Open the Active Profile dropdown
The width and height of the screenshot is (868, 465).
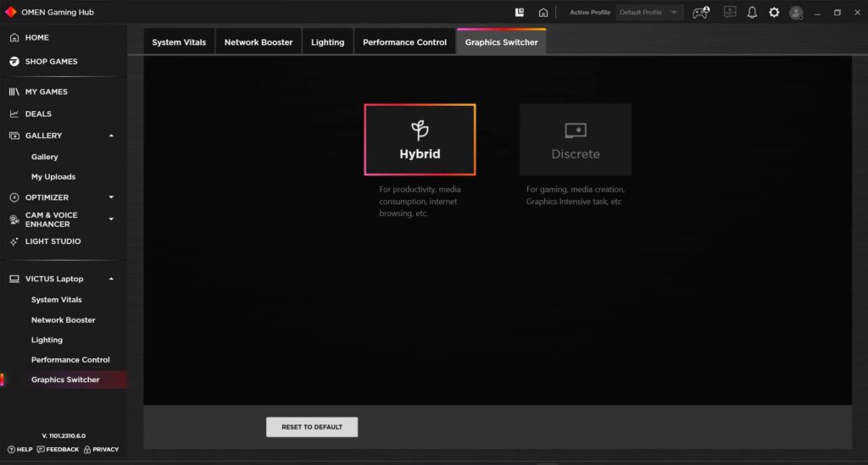(x=649, y=12)
